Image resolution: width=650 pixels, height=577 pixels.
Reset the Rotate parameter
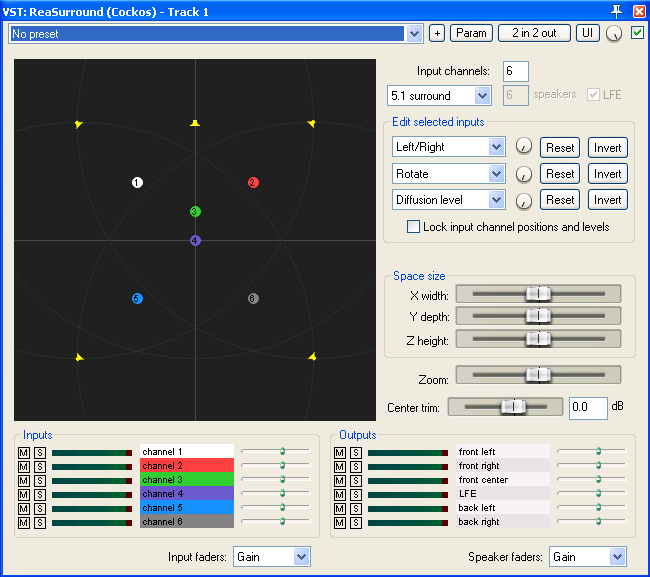[560, 174]
